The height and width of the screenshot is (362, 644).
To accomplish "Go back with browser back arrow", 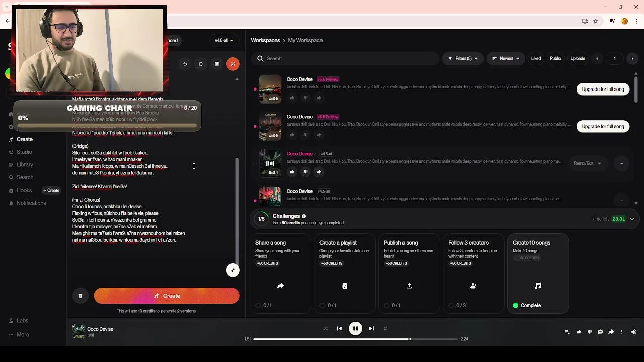I will click(7, 21).
